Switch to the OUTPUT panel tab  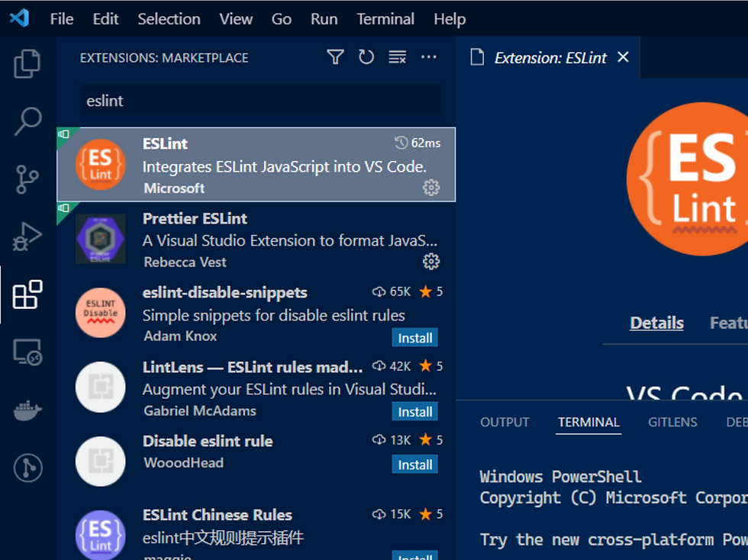[505, 422]
